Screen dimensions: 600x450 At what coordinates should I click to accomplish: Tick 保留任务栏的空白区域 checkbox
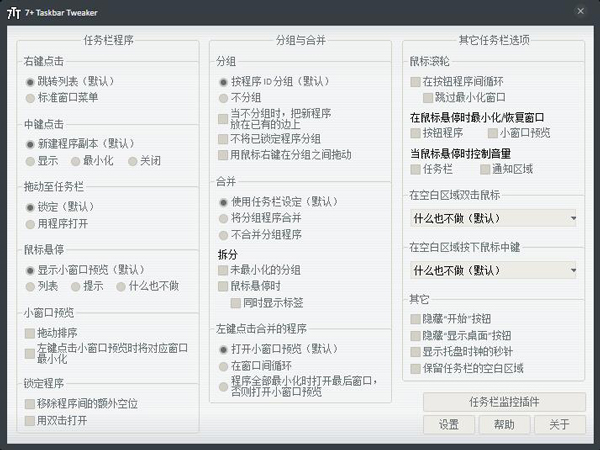click(415, 369)
